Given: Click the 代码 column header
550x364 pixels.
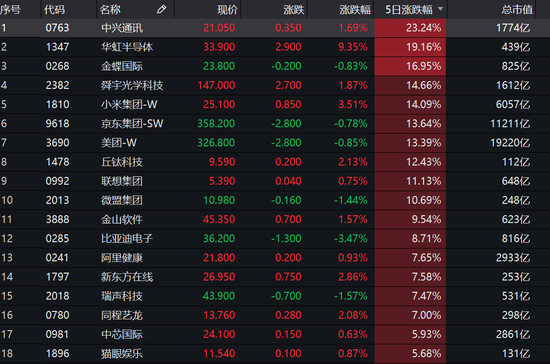Looking at the screenshot, I should (54, 10).
